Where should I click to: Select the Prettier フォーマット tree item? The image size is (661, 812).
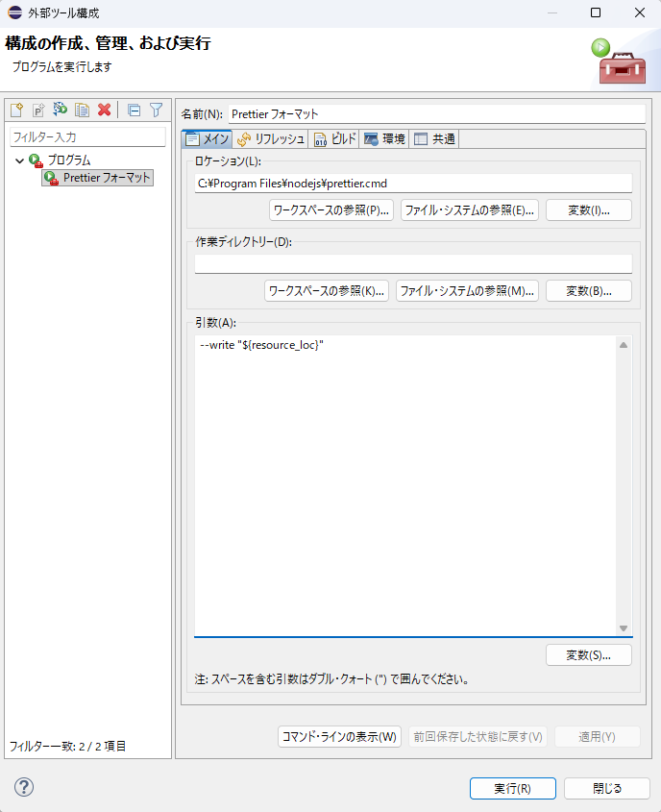pos(107,178)
